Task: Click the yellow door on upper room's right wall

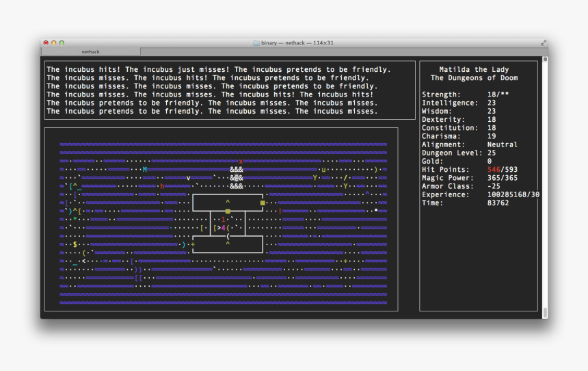Action: pos(263,203)
